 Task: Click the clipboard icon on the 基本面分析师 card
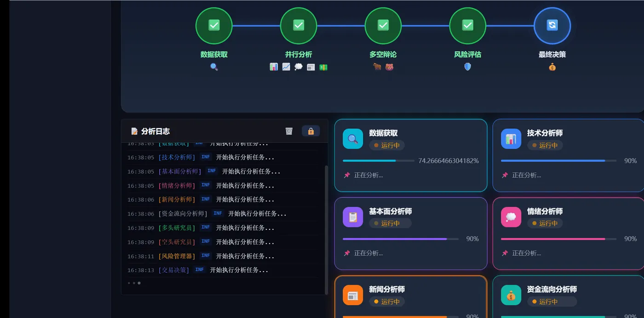tap(353, 217)
